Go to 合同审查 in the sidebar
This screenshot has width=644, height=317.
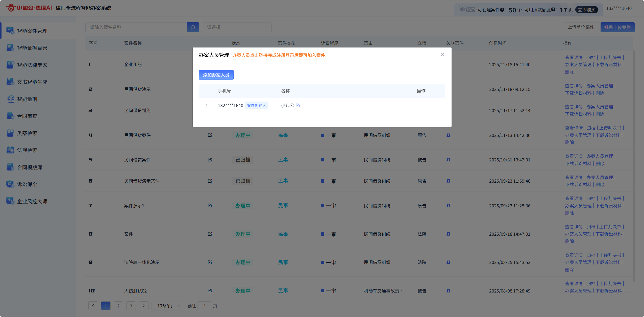tap(27, 116)
